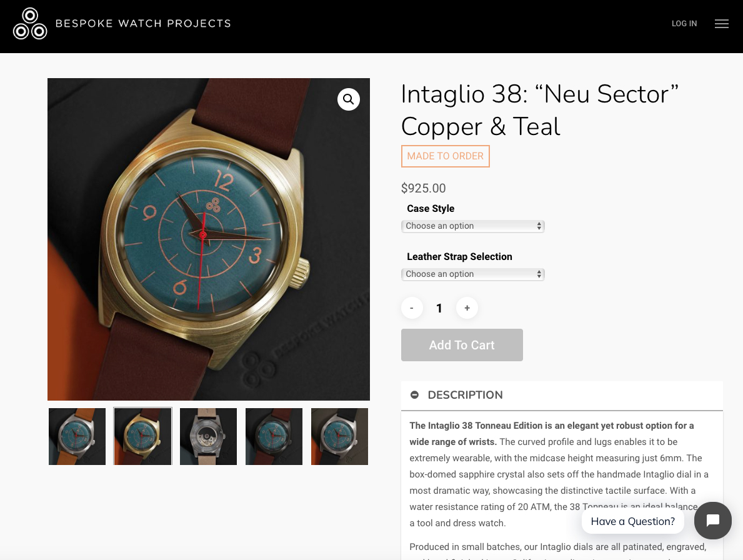
Task: Click the Bespoke Watch Projects logo icon
Action: (30, 24)
